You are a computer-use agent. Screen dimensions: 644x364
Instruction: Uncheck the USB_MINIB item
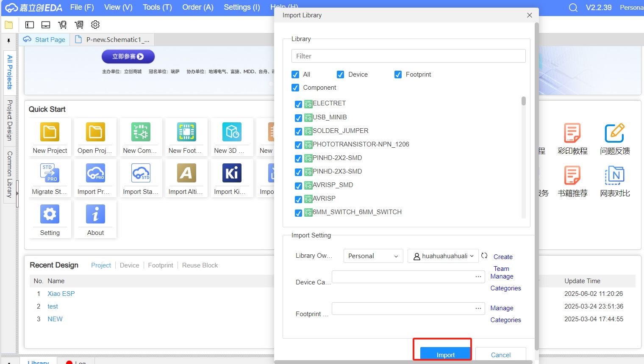[298, 118]
